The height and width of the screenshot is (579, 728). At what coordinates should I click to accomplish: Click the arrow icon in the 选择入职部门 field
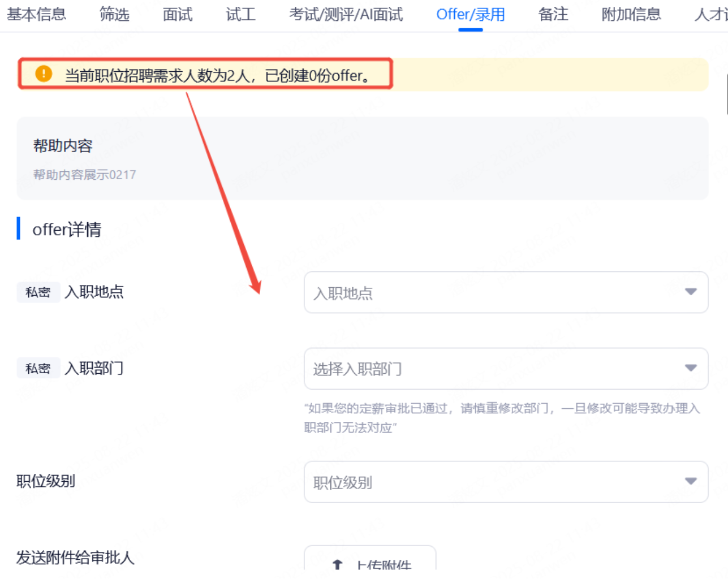click(690, 368)
